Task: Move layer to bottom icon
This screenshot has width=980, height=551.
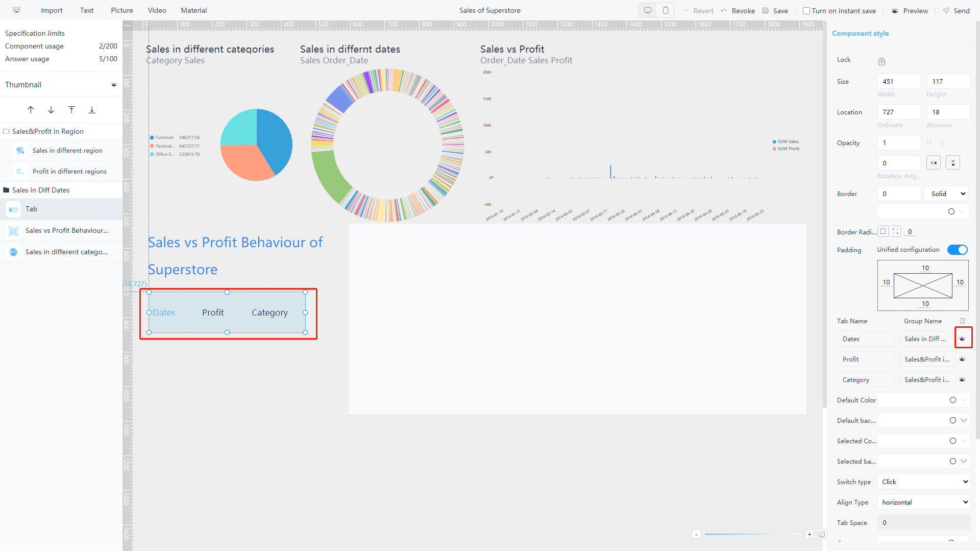Action: [x=92, y=110]
